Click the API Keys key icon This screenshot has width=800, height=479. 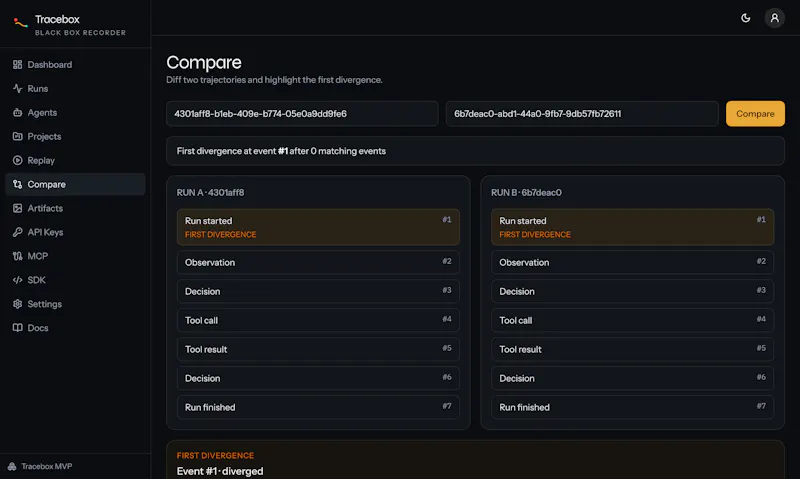click(17, 233)
